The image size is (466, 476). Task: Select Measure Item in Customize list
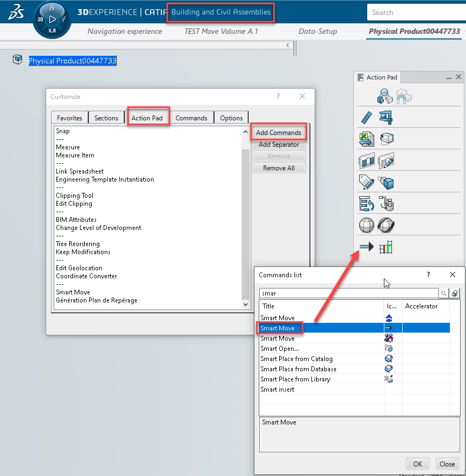coord(75,155)
